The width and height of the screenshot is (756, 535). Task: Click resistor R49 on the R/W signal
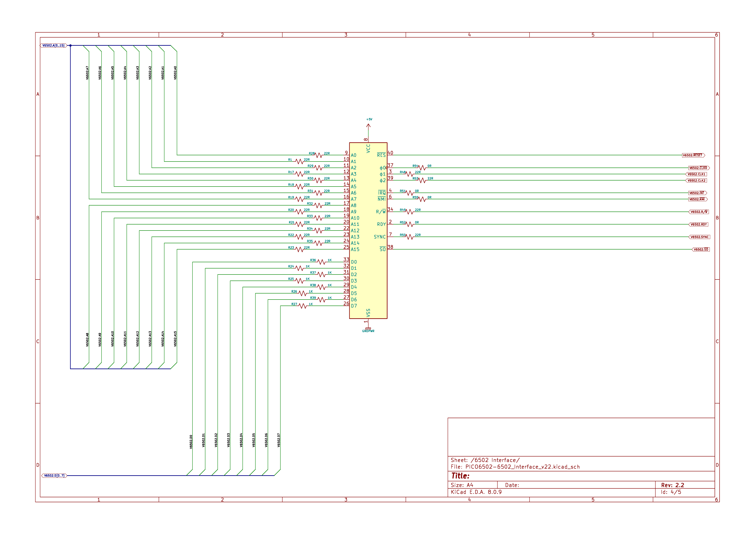(410, 212)
